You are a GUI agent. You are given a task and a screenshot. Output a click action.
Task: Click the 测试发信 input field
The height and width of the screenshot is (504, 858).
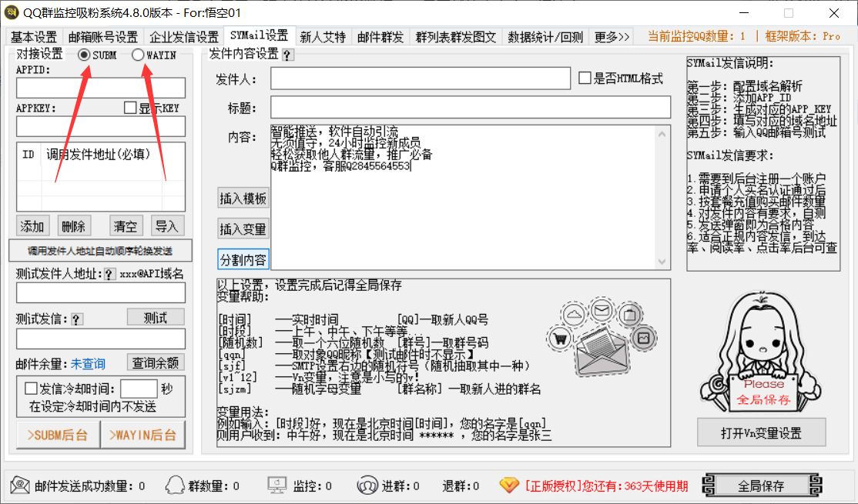101,339
